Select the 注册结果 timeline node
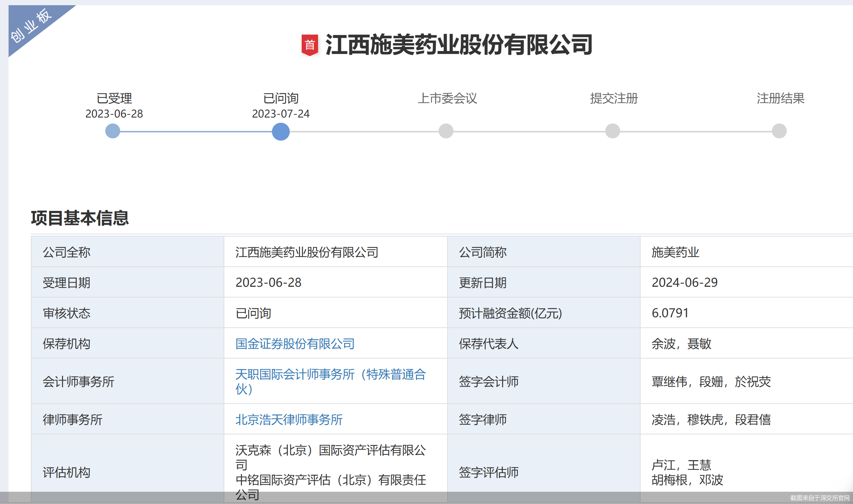Image resolution: width=853 pixels, height=504 pixels. coord(779,131)
